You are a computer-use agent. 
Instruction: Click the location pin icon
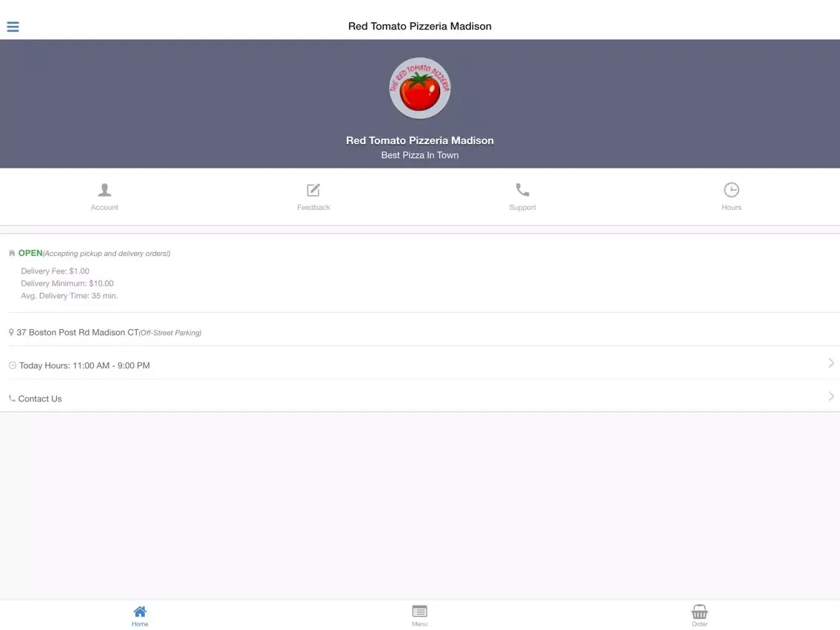click(x=10, y=333)
